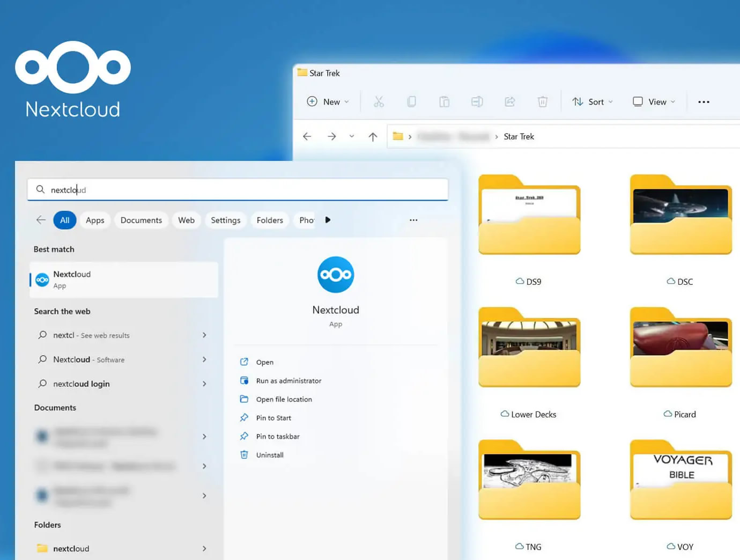This screenshot has width=740, height=560.
Task: Click the back arrow in search panel
Action: click(41, 220)
